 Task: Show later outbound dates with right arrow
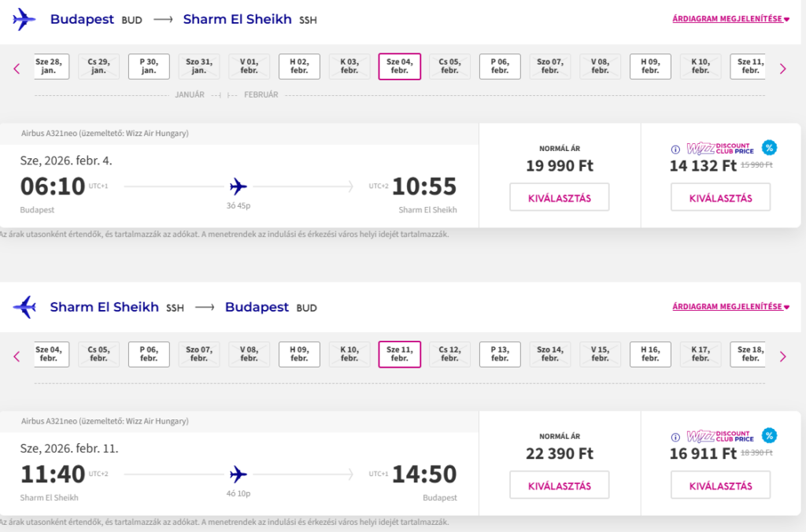[x=782, y=68]
